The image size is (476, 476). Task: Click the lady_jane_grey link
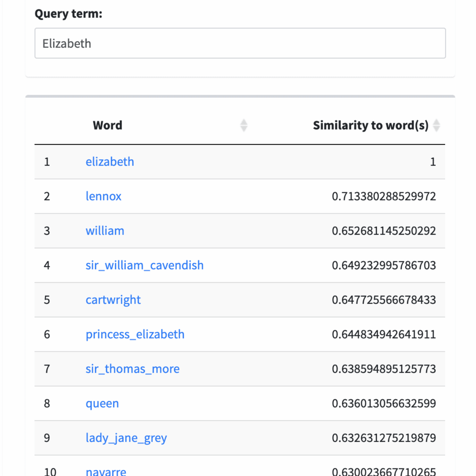click(x=126, y=438)
